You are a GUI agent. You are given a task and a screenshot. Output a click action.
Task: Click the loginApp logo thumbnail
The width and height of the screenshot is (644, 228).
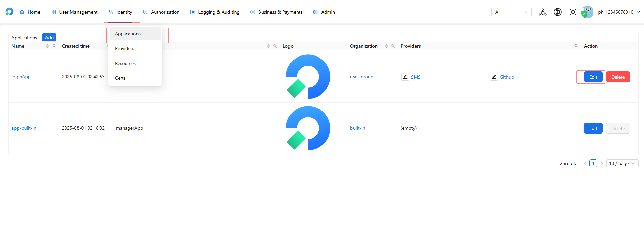308,77
